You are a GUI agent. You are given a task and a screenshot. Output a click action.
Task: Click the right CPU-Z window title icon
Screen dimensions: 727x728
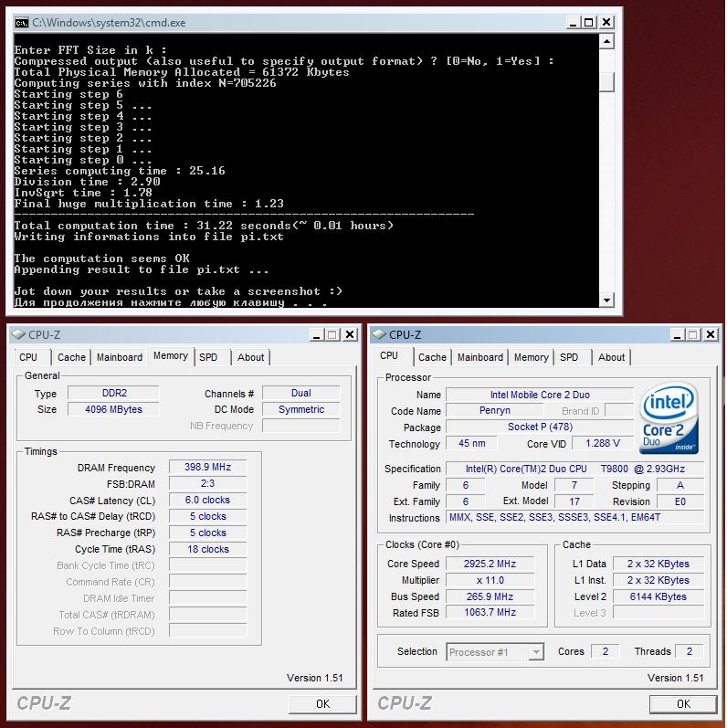pyautogui.click(x=379, y=334)
